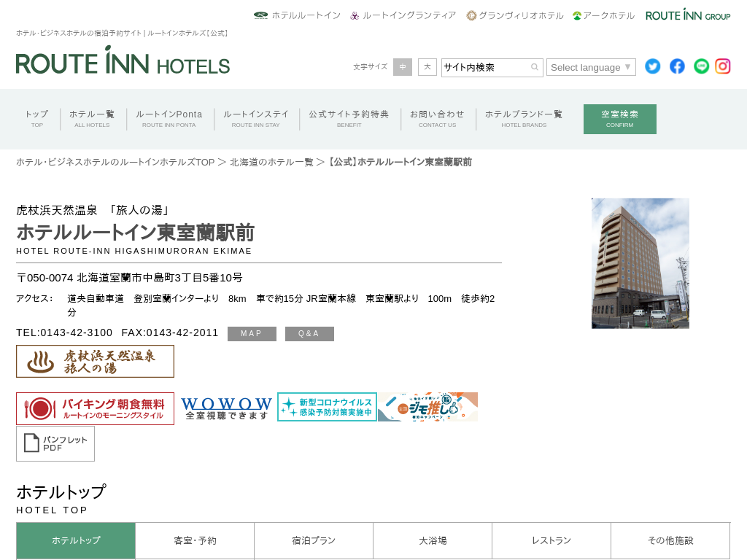Switch to the 客室・予約 tab
The width and height of the screenshot is (747, 560).
[195, 540]
